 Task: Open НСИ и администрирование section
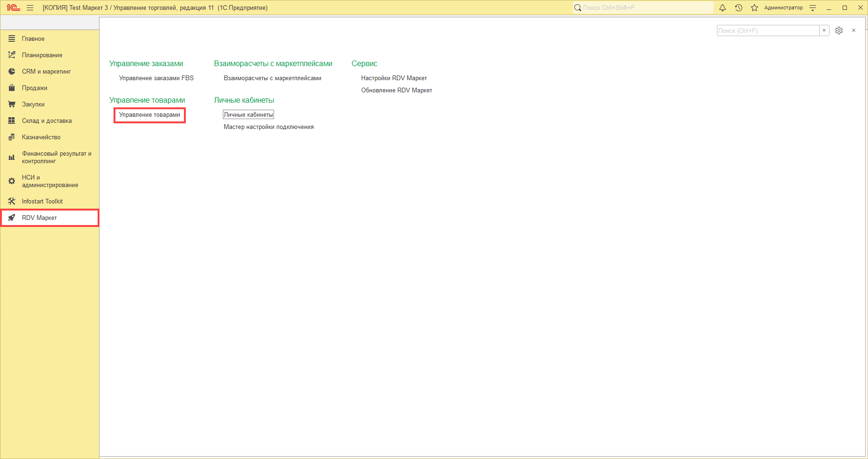tap(50, 181)
